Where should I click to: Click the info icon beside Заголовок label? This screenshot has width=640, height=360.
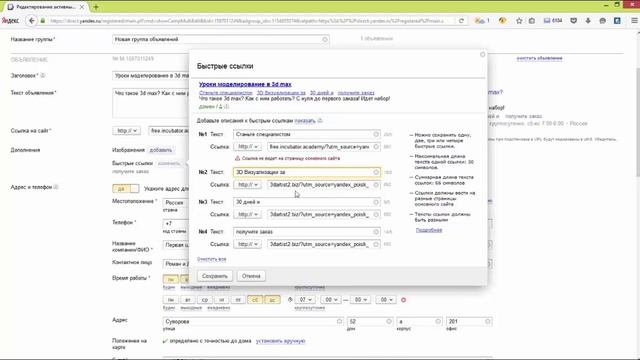(x=43, y=76)
